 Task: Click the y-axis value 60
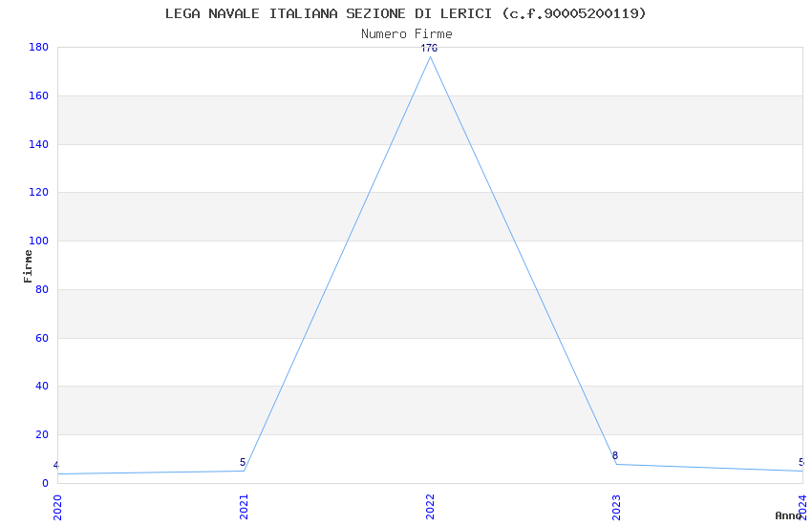click(x=42, y=338)
